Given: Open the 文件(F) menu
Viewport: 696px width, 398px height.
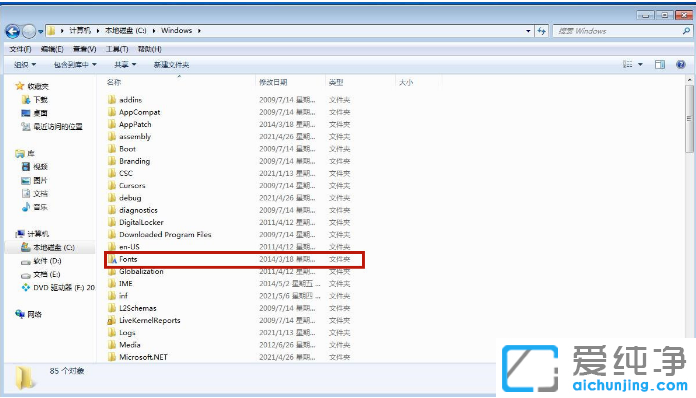Looking at the screenshot, I should coord(20,49).
